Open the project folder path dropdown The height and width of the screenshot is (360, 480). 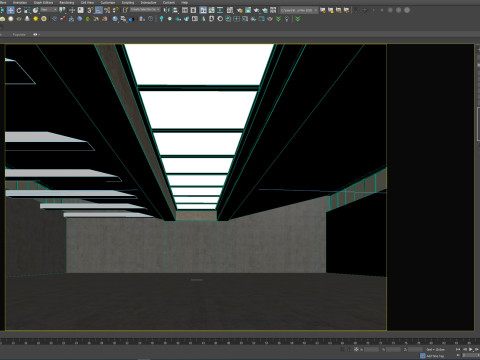pyautogui.click(x=298, y=10)
